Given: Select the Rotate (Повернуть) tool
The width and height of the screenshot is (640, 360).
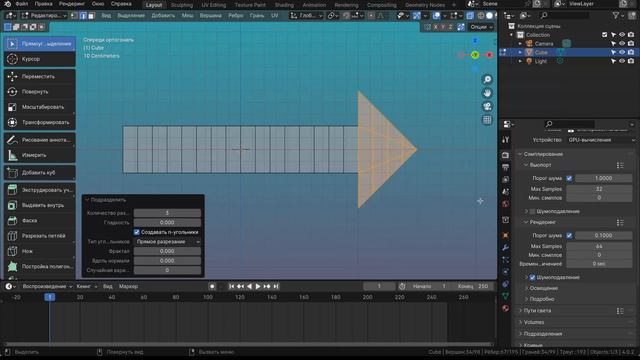Looking at the screenshot, I should (40, 92).
